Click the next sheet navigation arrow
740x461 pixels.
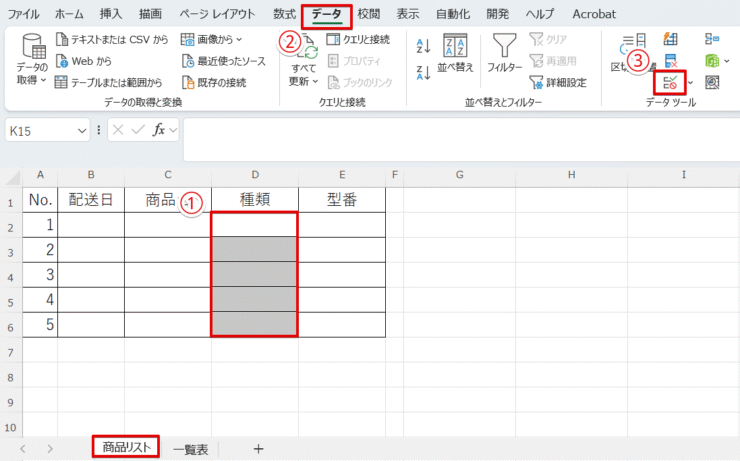50,449
